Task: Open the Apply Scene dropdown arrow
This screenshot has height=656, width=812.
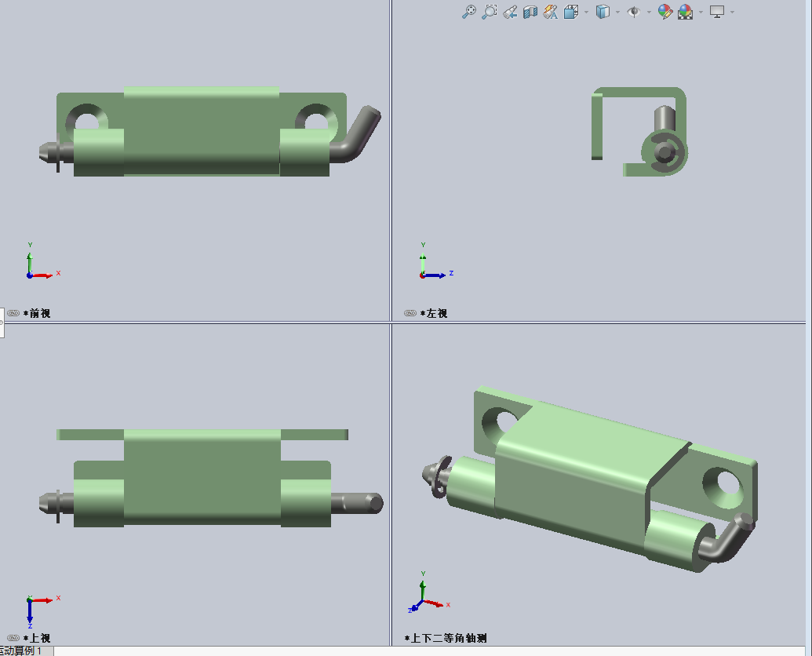Action: (701, 12)
